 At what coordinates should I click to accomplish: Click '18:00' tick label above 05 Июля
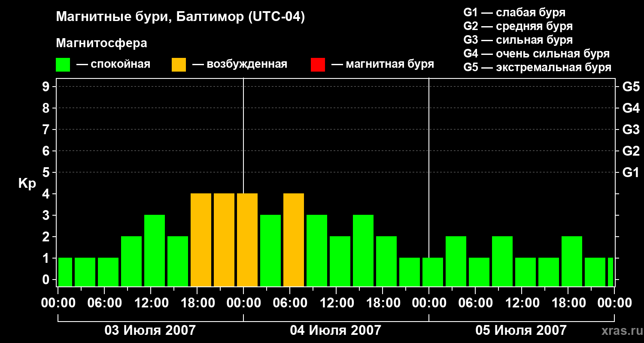point(568,303)
